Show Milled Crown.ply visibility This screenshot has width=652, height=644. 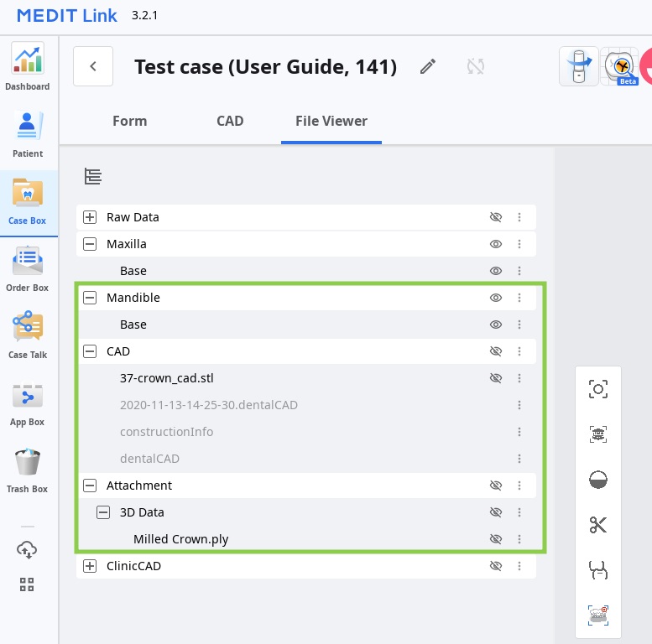(x=496, y=539)
